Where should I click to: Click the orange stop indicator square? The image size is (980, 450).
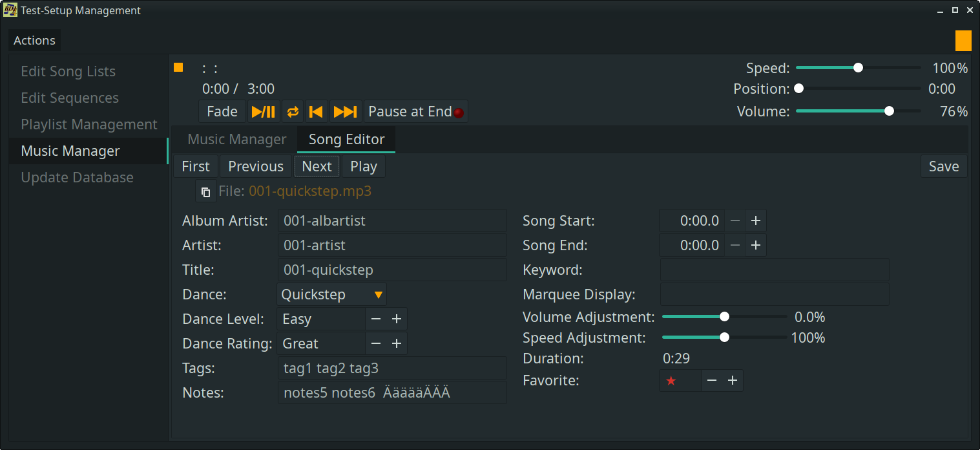[178, 68]
